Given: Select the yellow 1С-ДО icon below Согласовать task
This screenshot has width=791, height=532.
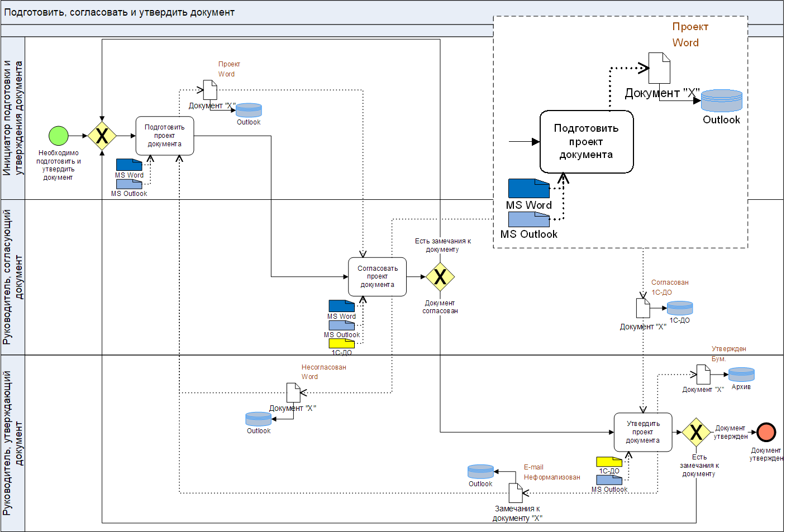Looking at the screenshot, I should [x=341, y=343].
